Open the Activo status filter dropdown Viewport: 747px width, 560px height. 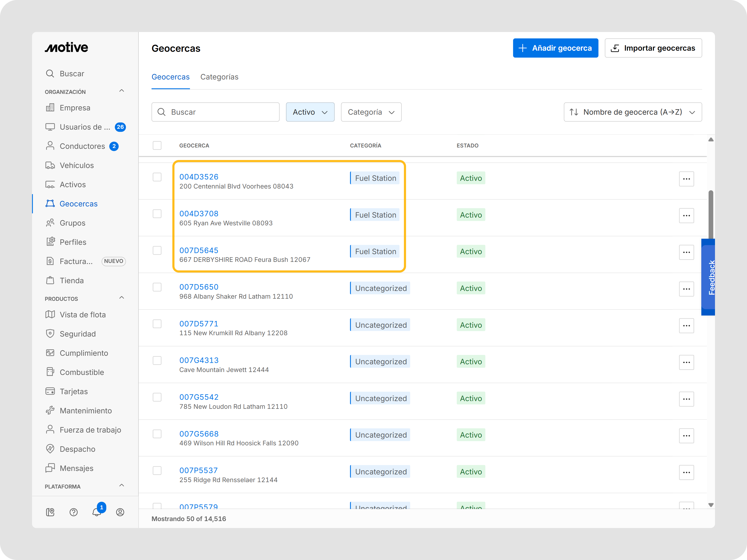coord(310,112)
